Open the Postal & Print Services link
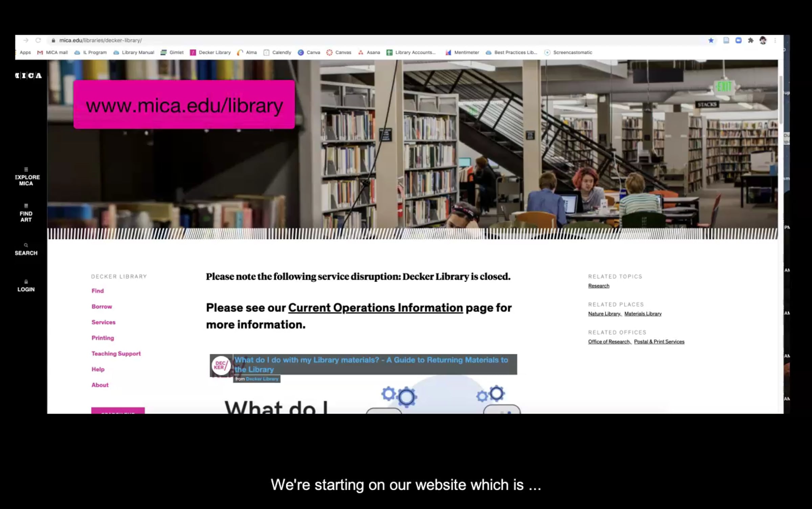Screen dimensions: 812x509 tap(659, 341)
